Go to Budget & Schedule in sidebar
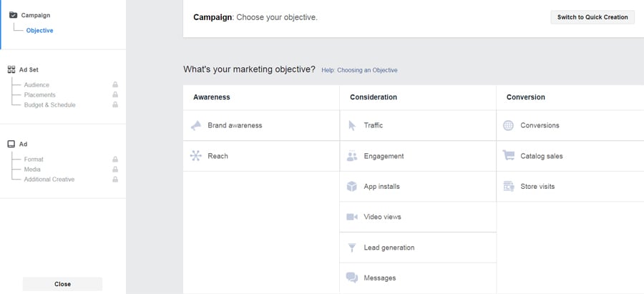Image resolution: width=644 pixels, height=294 pixels. (49, 105)
